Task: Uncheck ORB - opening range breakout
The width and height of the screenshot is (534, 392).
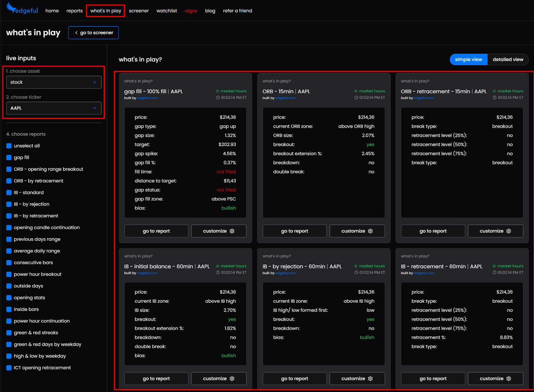Action: point(9,169)
